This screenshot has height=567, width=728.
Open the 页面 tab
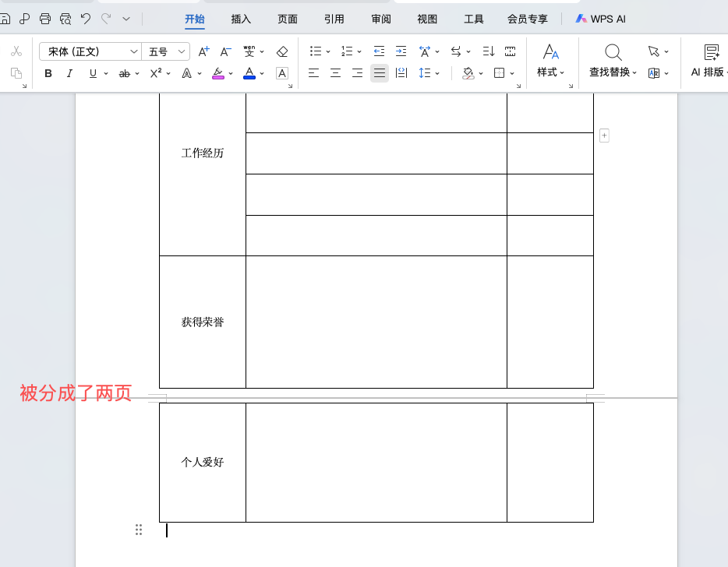tap(288, 19)
